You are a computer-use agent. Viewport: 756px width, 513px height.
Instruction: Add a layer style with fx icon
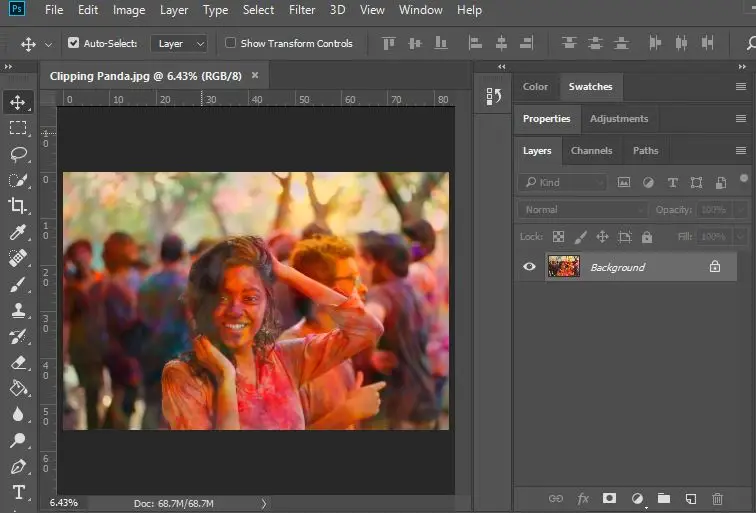click(x=583, y=499)
